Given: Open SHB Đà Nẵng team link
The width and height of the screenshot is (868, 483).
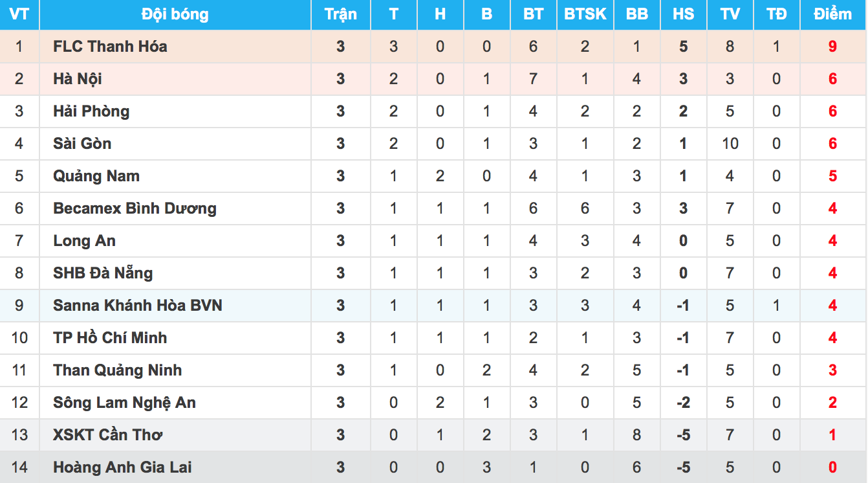Looking at the screenshot, I should pyautogui.click(x=103, y=273).
